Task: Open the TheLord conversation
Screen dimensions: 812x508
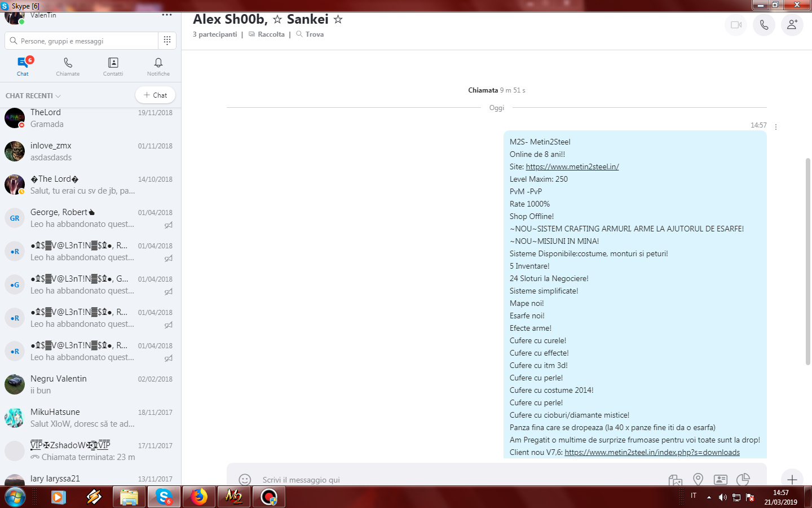Action: [90, 118]
